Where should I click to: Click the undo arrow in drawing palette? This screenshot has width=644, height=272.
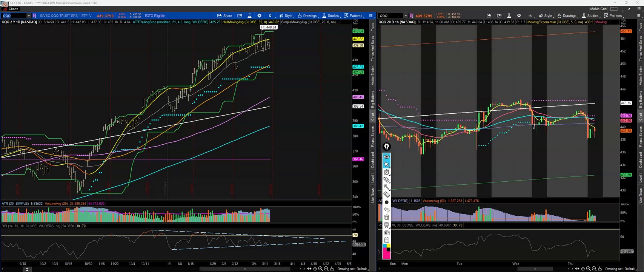(x=386, y=210)
